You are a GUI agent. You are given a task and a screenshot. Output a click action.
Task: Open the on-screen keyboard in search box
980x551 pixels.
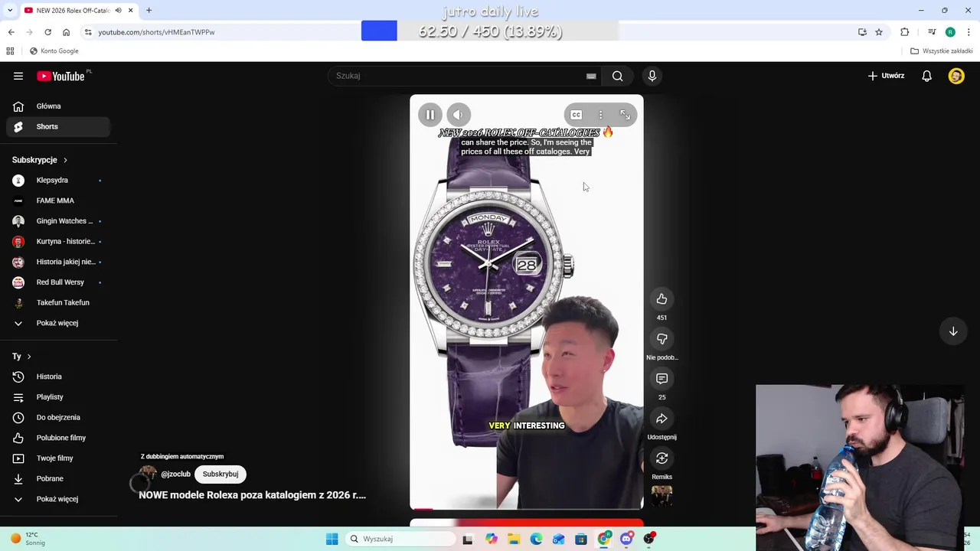coord(591,76)
